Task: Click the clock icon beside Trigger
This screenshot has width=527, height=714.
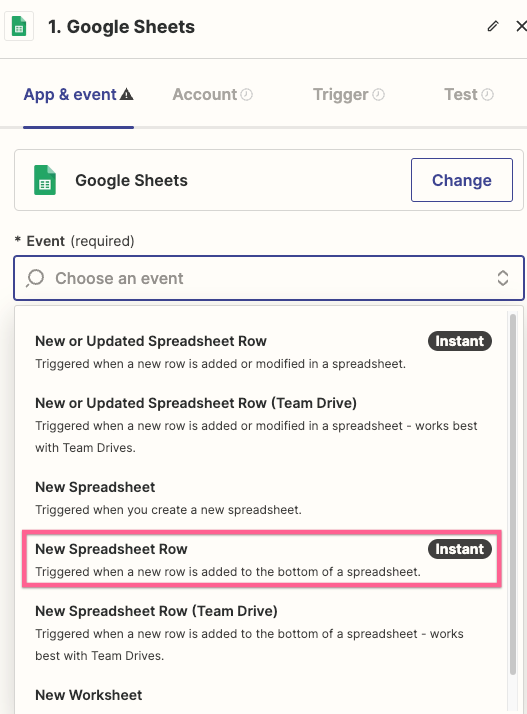Action: [x=379, y=94]
